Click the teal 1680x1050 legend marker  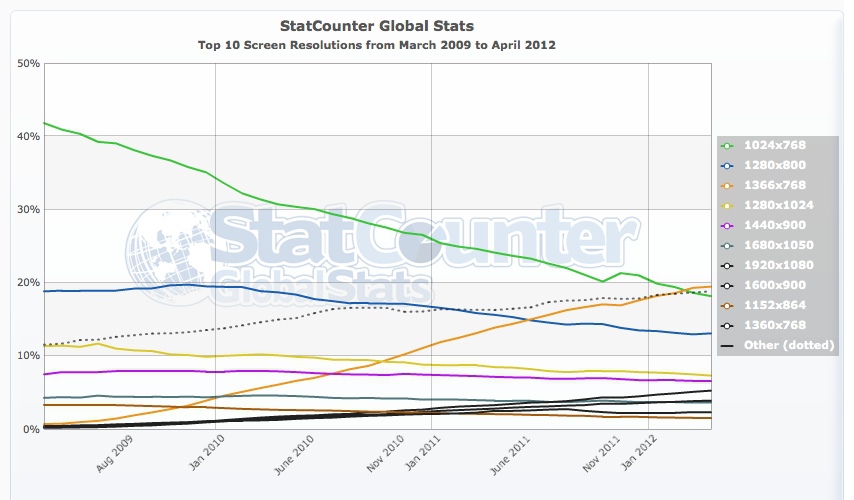coord(727,246)
